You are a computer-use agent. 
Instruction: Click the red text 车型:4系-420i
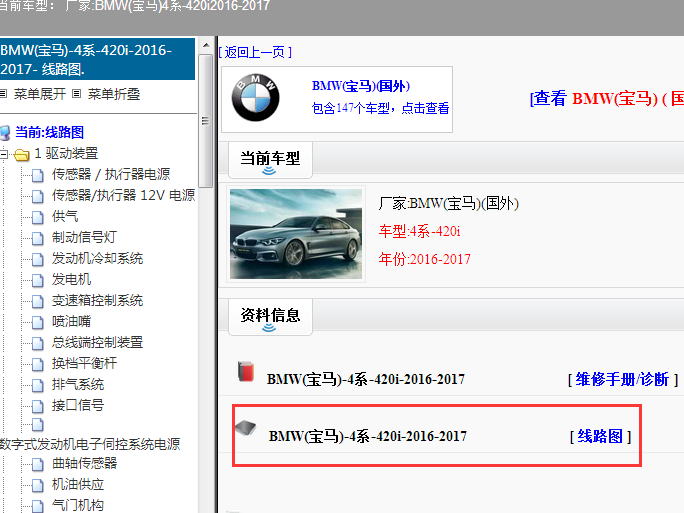[x=420, y=231]
